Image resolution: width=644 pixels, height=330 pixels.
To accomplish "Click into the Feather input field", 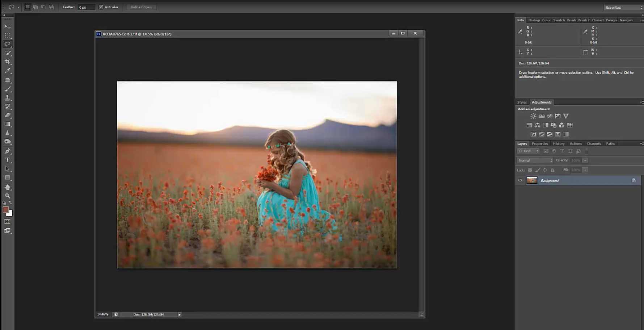I will (x=87, y=7).
